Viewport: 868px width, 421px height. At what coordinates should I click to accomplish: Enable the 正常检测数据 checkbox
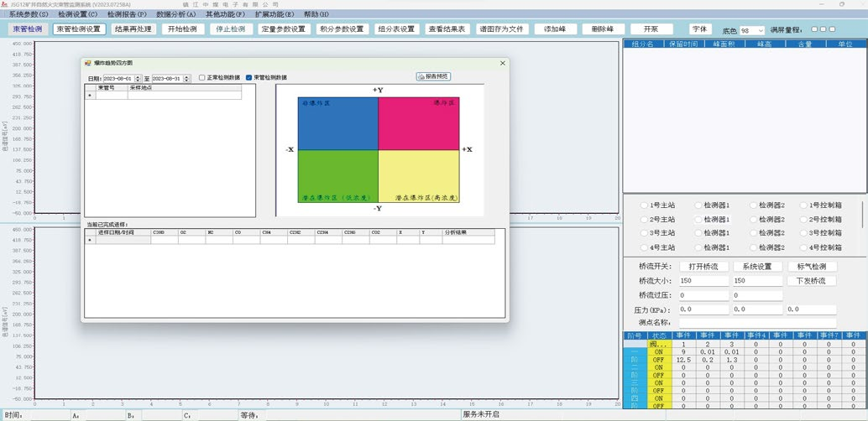(202, 78)
